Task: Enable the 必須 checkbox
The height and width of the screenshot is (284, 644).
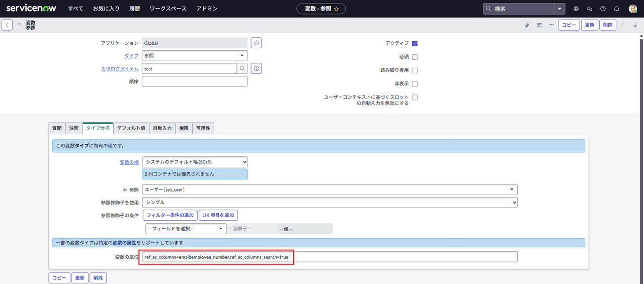Action: (x=415, y=57)
